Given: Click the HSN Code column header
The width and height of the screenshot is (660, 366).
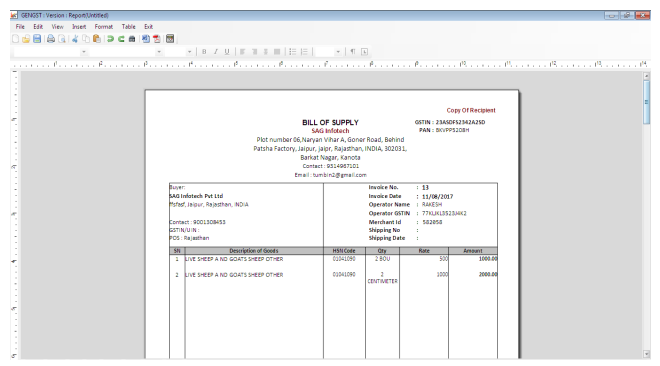Looking at the screenshot, I should (x=344, y=251).
